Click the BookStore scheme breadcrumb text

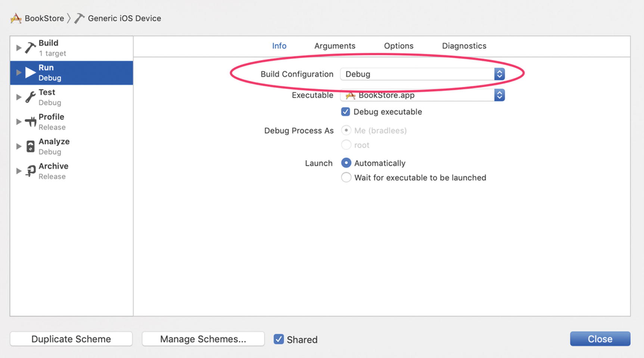pos(44,18)
